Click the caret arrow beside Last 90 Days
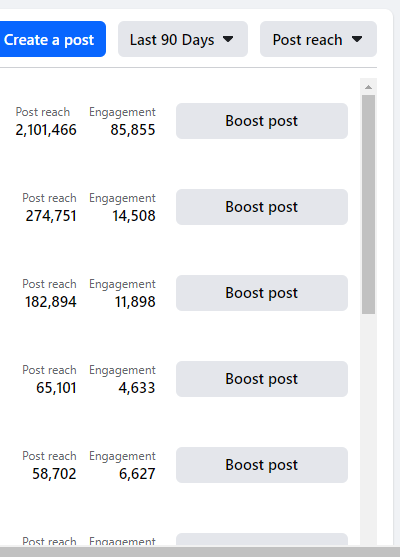 pyautogui.click(x=228, y=39)
